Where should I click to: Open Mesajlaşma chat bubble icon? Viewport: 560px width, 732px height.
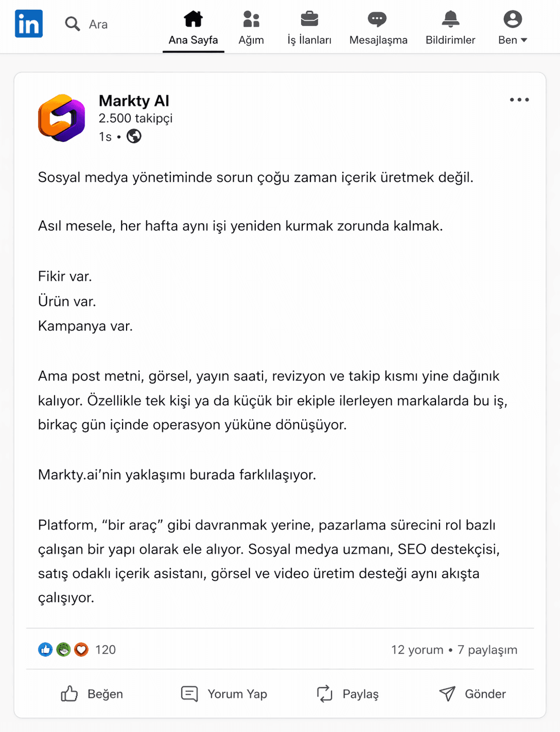tap(377, 19)
